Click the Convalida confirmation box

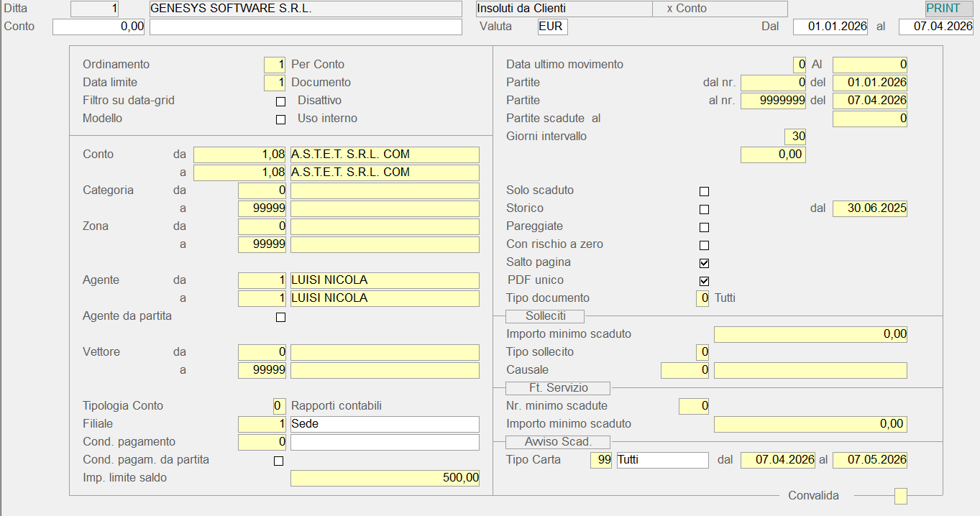(900, 496)
